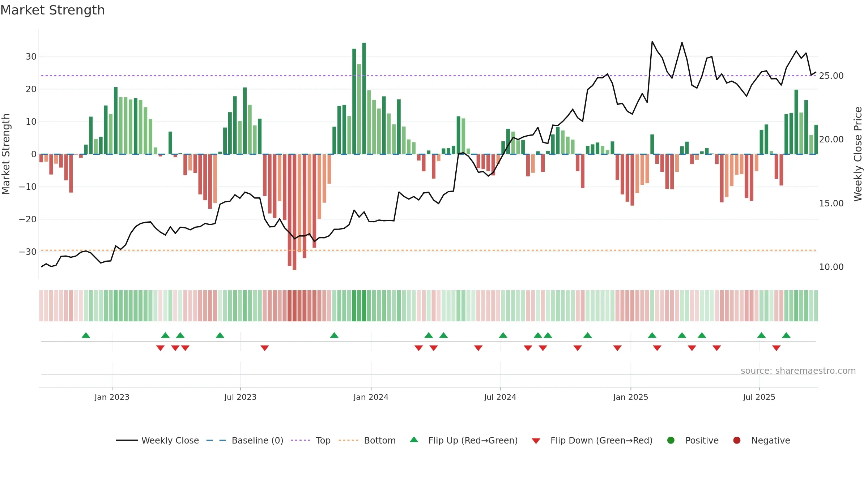868x488 pixels.
Task: Click the Jan 2024 x-axis label
Action: pyautogui.click(x=371, y=397)
